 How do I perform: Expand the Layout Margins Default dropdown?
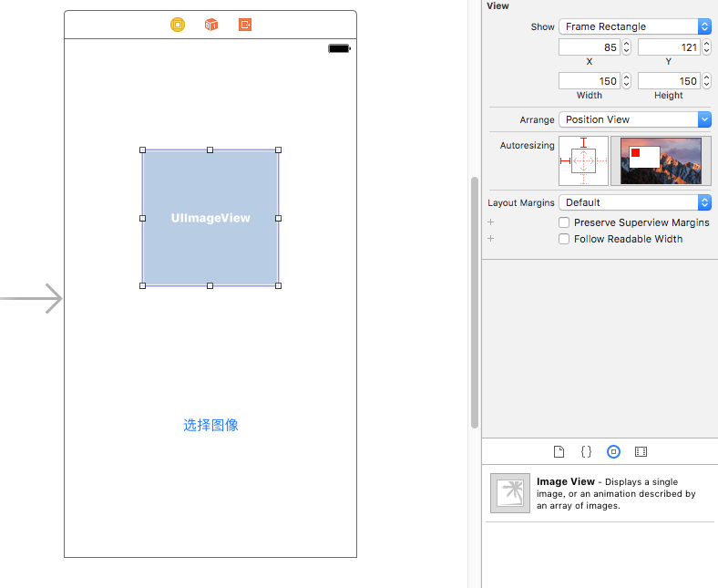click(634, 202)
